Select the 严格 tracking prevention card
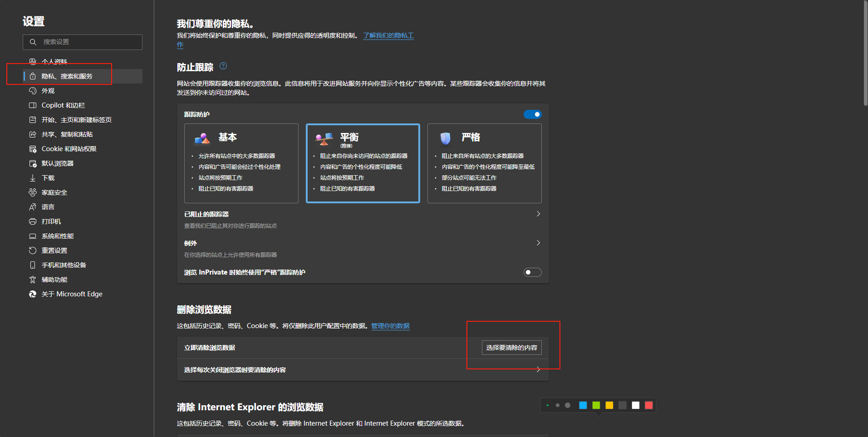The width and height of the screenshot is (868, 437). [x=485, y=163]
